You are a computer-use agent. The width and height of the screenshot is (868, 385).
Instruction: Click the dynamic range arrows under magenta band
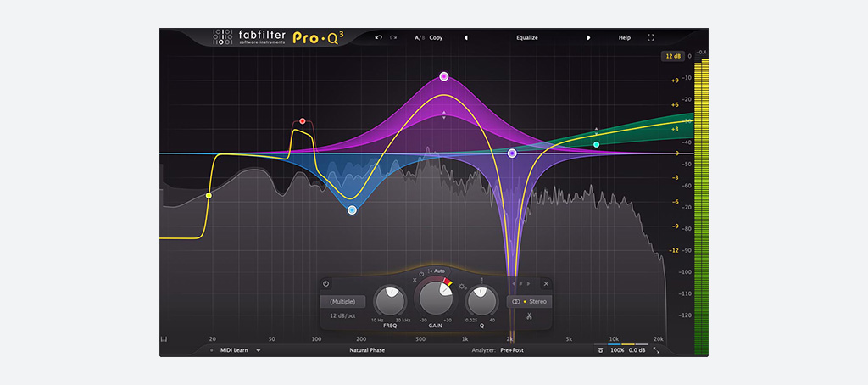[444, 114]
